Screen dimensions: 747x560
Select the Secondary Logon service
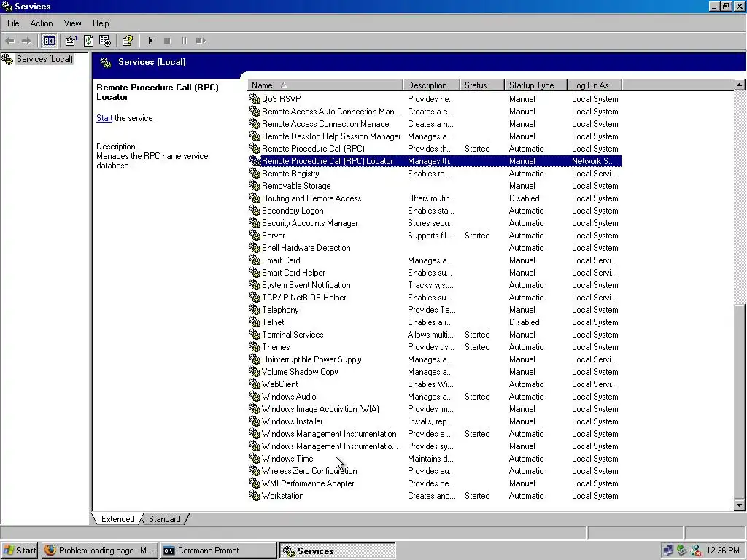(x=435, y=211)
